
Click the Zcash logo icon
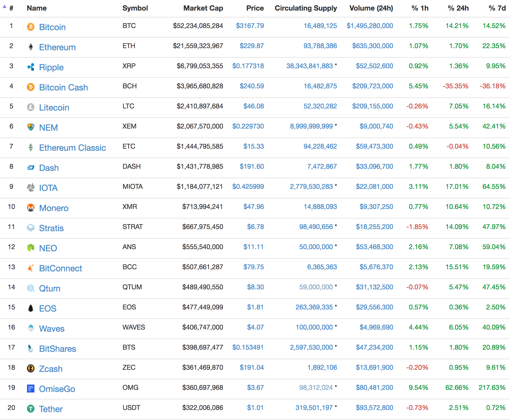click(31, 368)
